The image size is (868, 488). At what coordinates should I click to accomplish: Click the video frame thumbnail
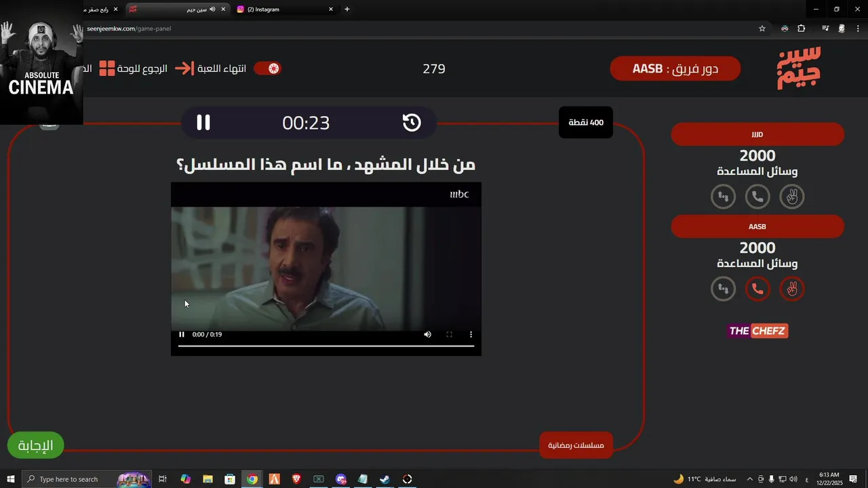326,268
